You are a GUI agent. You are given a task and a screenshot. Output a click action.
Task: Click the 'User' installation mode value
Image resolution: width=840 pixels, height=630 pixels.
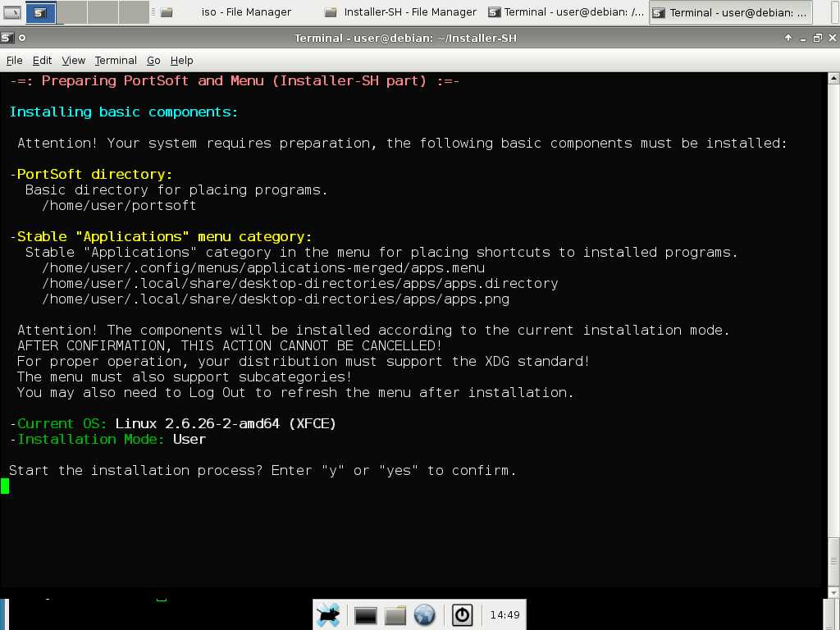pyautogui.click(x=189, y=440)
